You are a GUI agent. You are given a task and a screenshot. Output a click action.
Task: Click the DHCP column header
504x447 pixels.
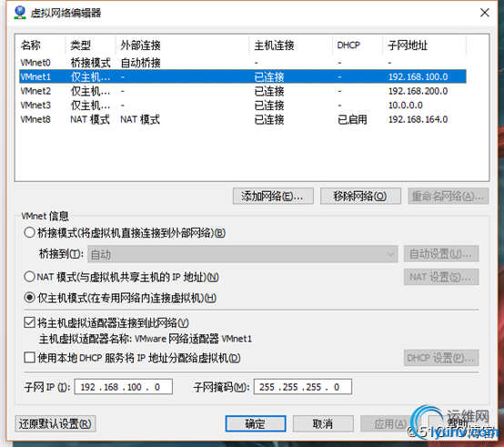click(358, 45)
